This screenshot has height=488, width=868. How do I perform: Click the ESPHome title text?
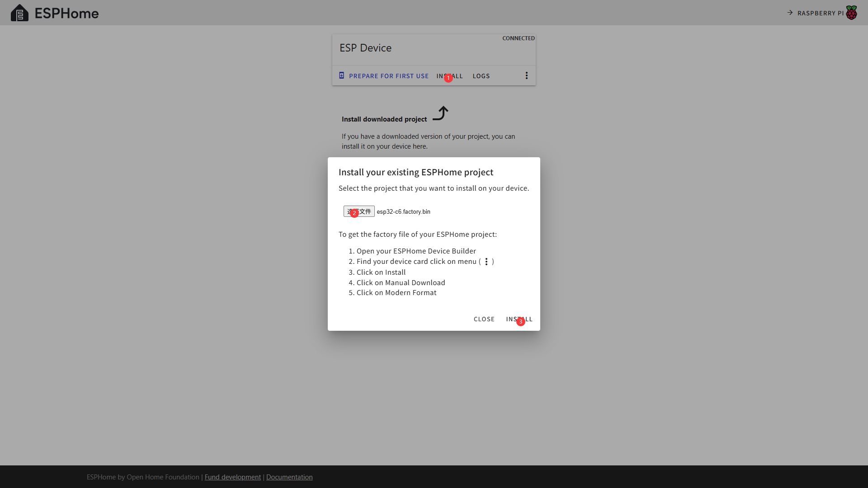click(66, 13)
